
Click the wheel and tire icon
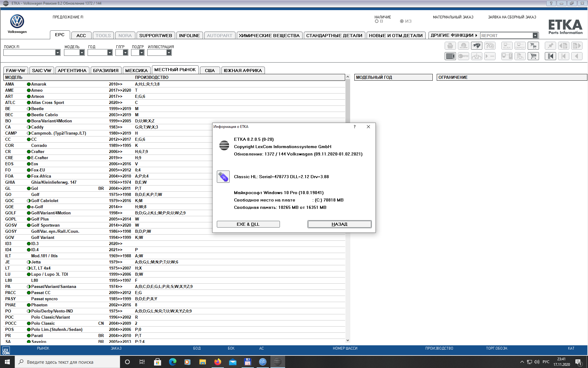(x=463, y=46)
